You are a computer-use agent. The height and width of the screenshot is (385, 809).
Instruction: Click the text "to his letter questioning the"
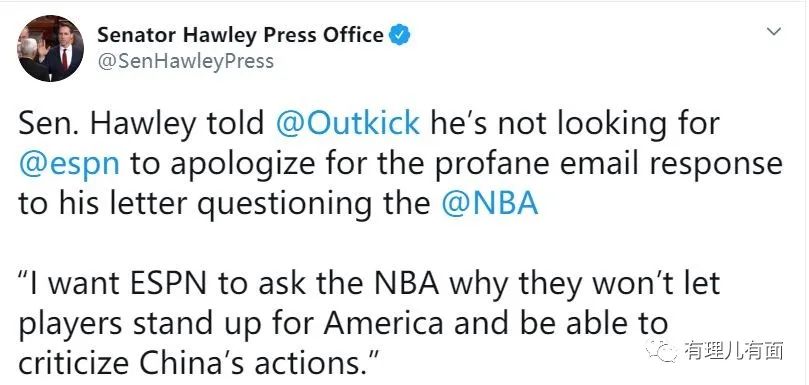click(224, 204)
